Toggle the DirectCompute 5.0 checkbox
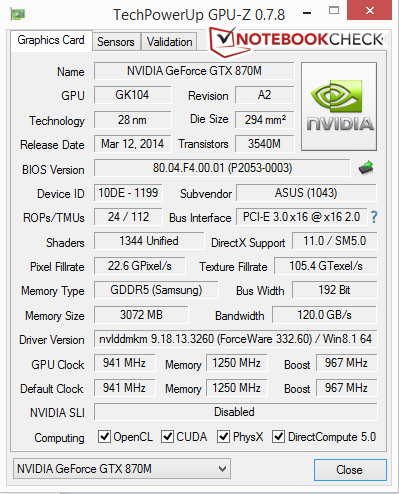This screenshot has height=494, width=399. point(278,436)
